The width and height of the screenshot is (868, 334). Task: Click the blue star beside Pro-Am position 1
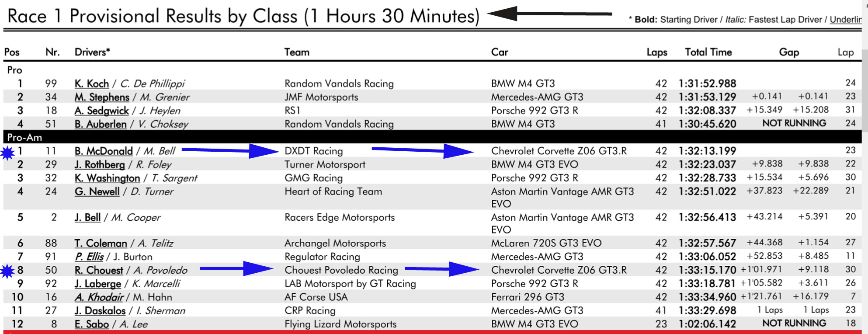[x=7, y=153]
